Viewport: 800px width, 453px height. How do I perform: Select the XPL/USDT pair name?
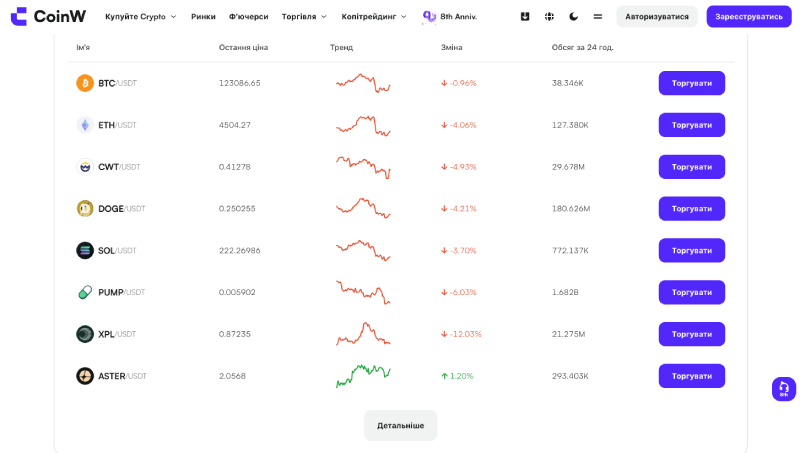click(117, 334)
